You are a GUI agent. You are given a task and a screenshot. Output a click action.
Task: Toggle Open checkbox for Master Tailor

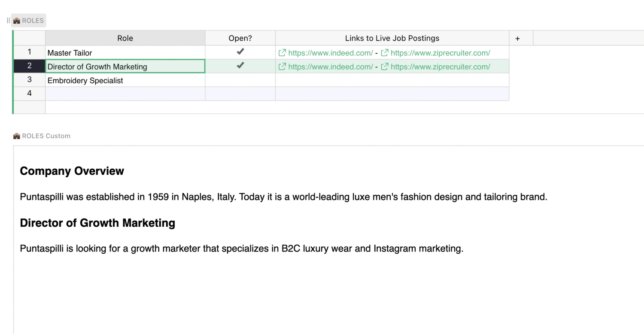pyautogui.click(x=240, y=52)
